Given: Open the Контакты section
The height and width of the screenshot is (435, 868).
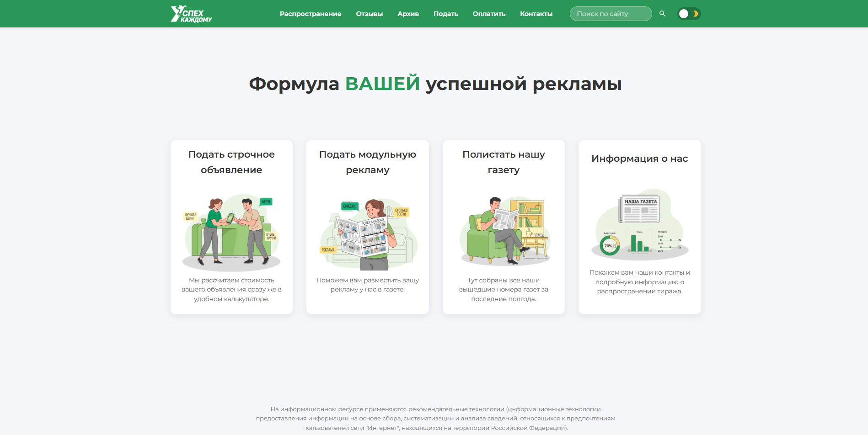Looking at the screenshot, I should pyautogui.click(x=536, y=14).
